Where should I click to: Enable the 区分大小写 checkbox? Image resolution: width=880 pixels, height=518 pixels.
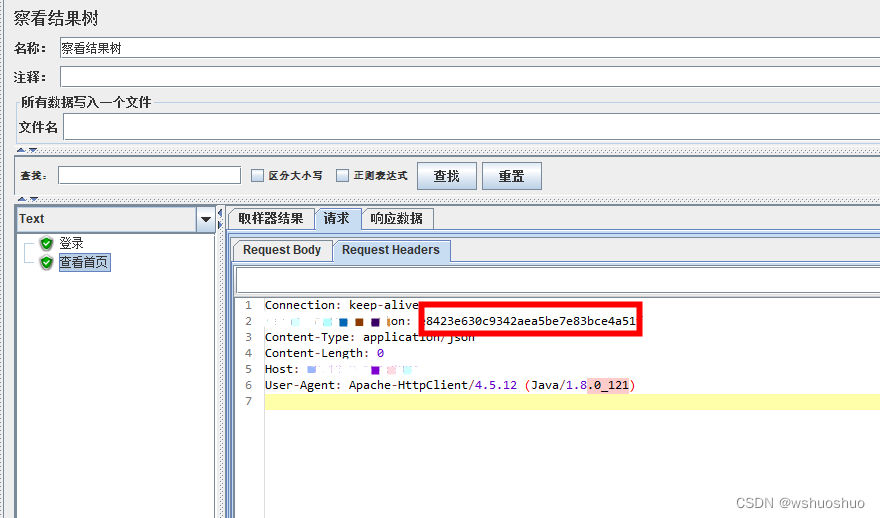(x=257, y=176)
